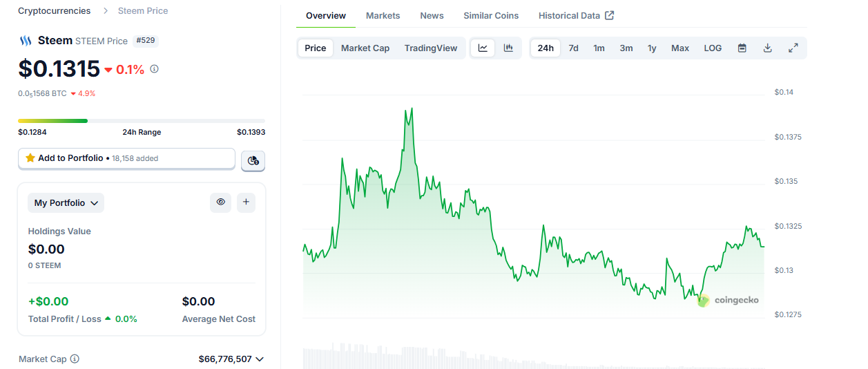The width and height of the screenshot is (868, 369).
Task: Toggle LOG scale on chart
Action: coord(713,48)
